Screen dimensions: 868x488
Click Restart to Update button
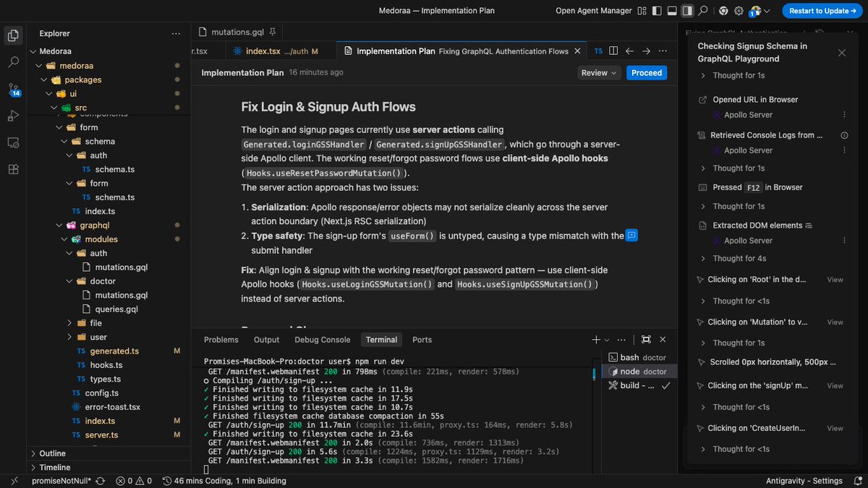click(x=822, y=11)
